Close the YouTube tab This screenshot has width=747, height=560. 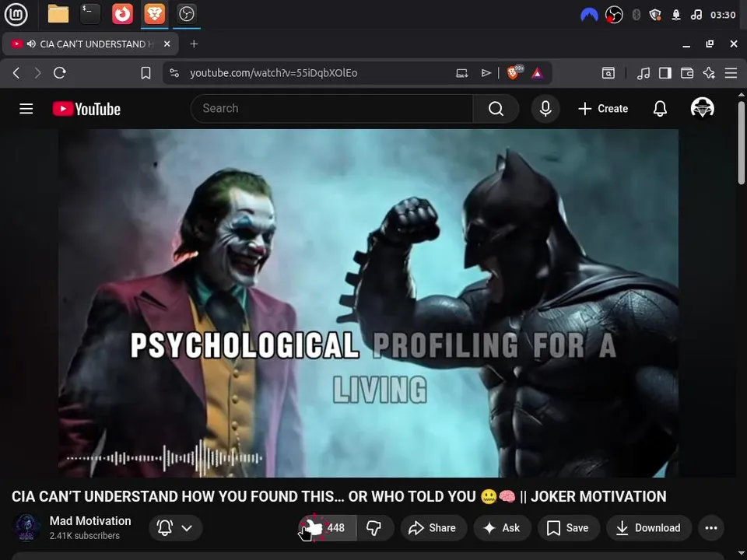click(167, 44)
